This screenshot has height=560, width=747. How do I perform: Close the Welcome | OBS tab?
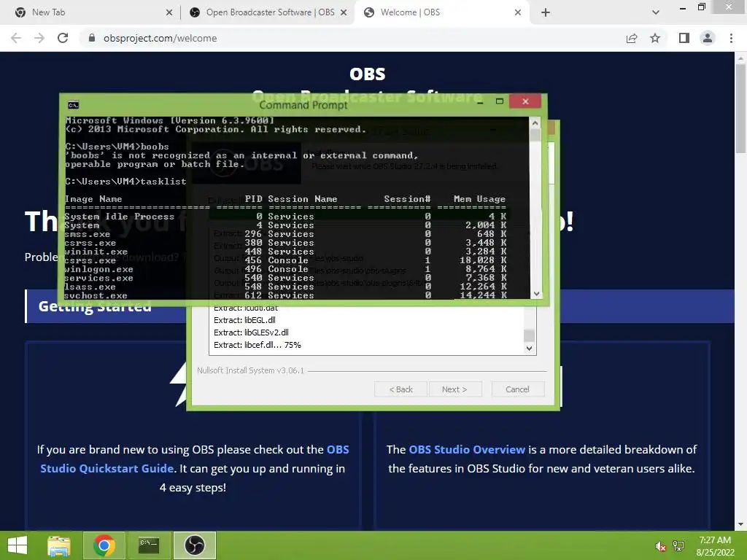click(x=518, y=12)
